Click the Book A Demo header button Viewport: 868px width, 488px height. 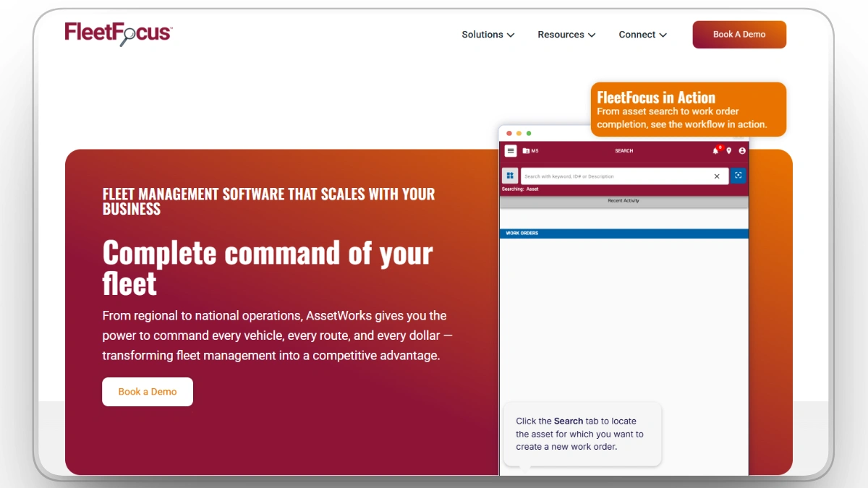tap(739, 35)
